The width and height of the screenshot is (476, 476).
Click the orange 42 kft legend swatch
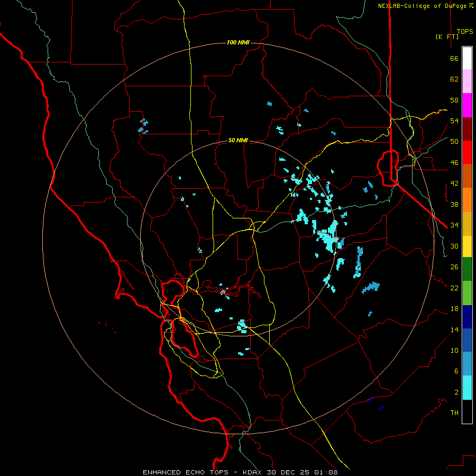[467, 199]
